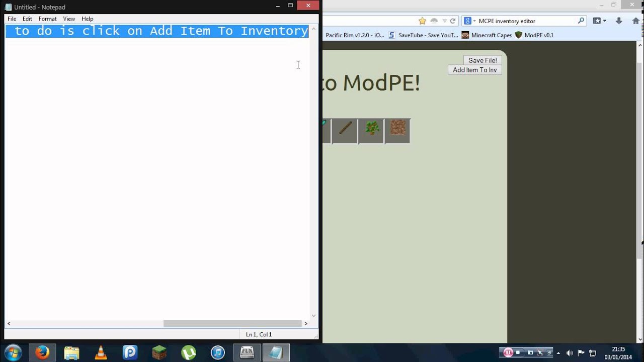Click the highlighted text line in Notepad
The image size is (644, 362).
[157, 31]
